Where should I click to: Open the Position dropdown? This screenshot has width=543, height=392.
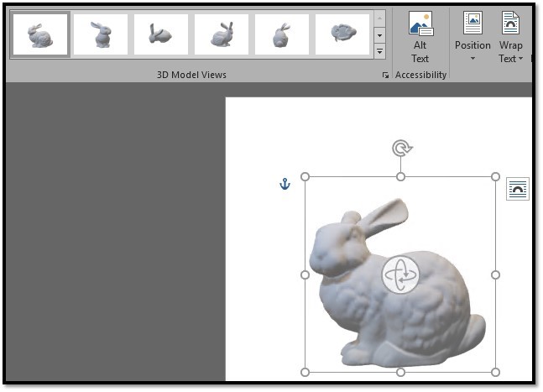coord(473,37)
